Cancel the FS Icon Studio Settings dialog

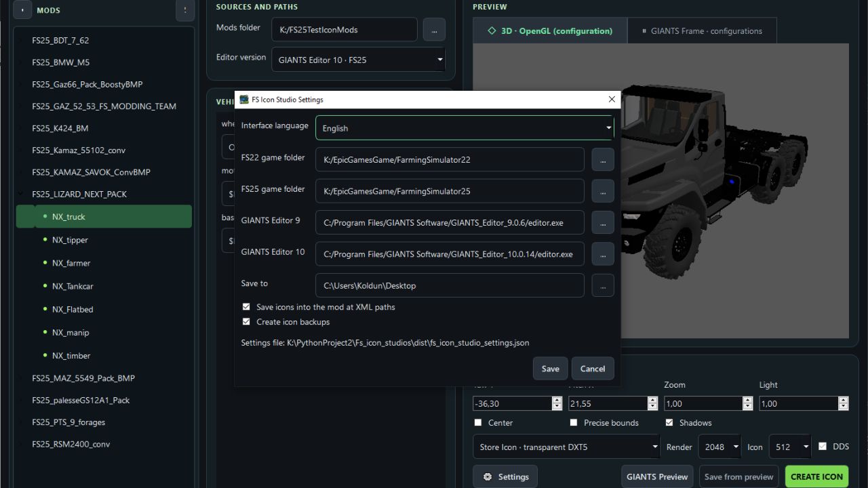(593, 369)
